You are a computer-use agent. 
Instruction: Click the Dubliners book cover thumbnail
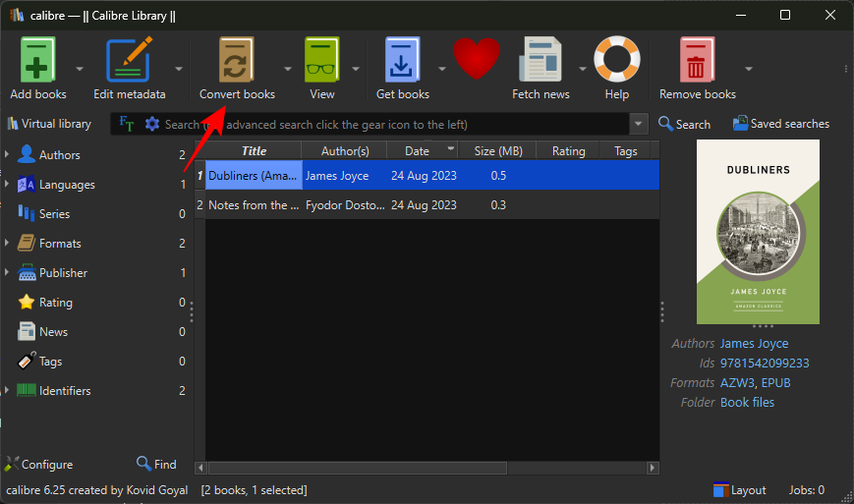point(758,232)
